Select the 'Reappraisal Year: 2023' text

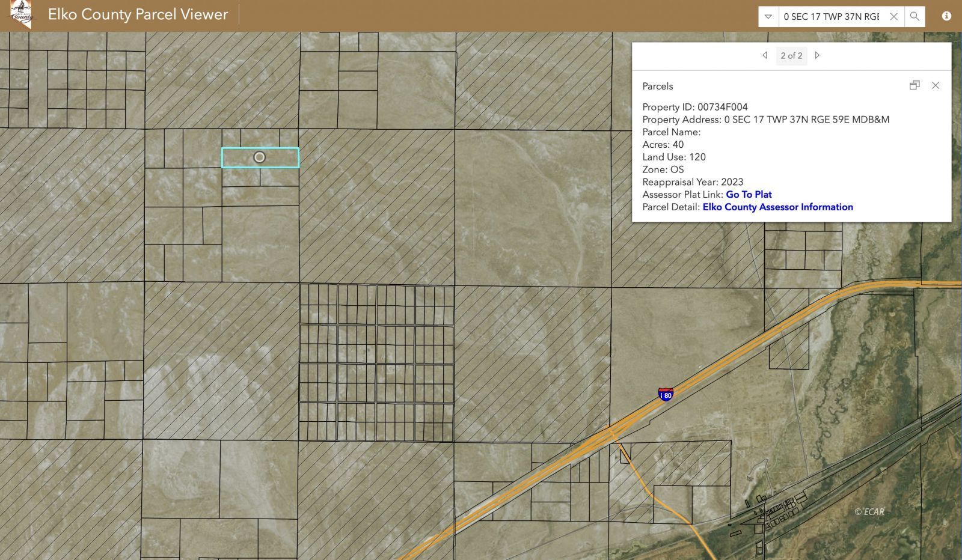click(693, 182)
